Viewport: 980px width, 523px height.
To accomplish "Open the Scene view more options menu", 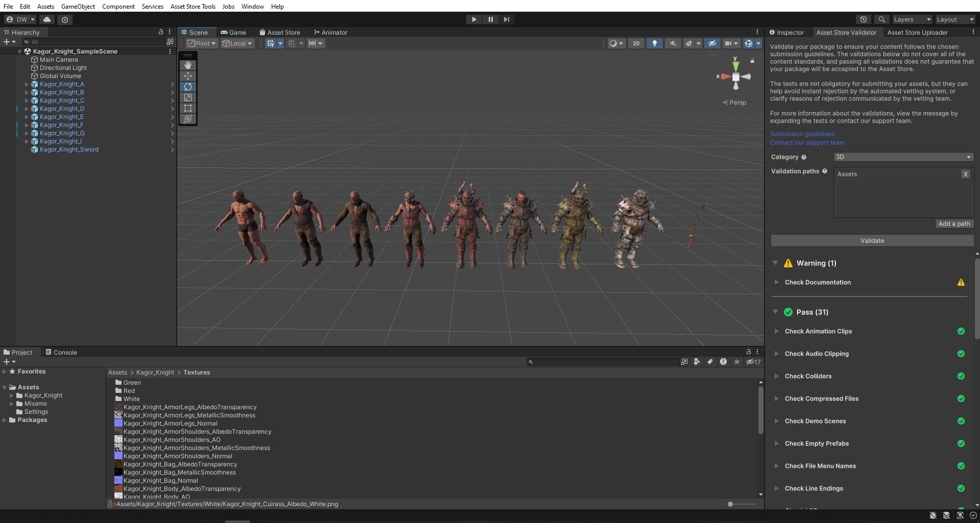I will (x=757, y=32).
